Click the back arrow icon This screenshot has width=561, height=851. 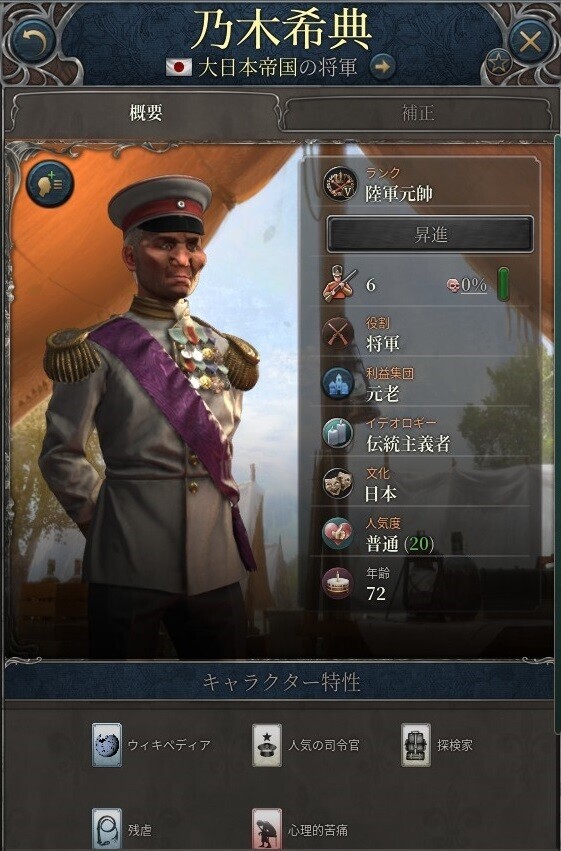pos(34,40)
